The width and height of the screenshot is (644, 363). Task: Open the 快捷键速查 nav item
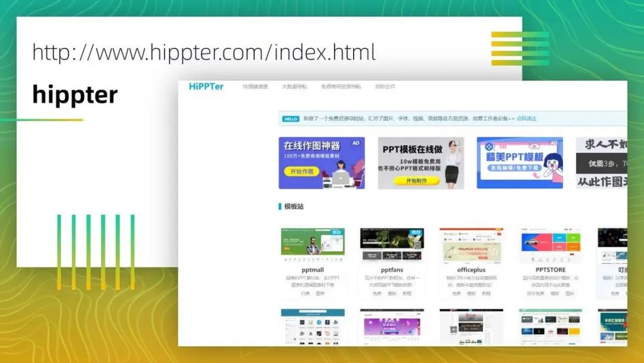(255, 87)
